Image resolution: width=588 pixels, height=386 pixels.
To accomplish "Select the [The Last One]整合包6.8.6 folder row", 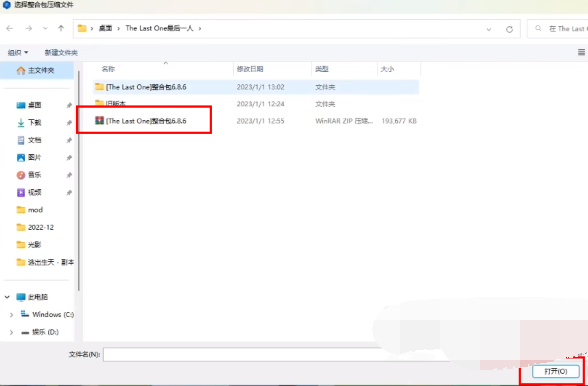I will [256, 87].
